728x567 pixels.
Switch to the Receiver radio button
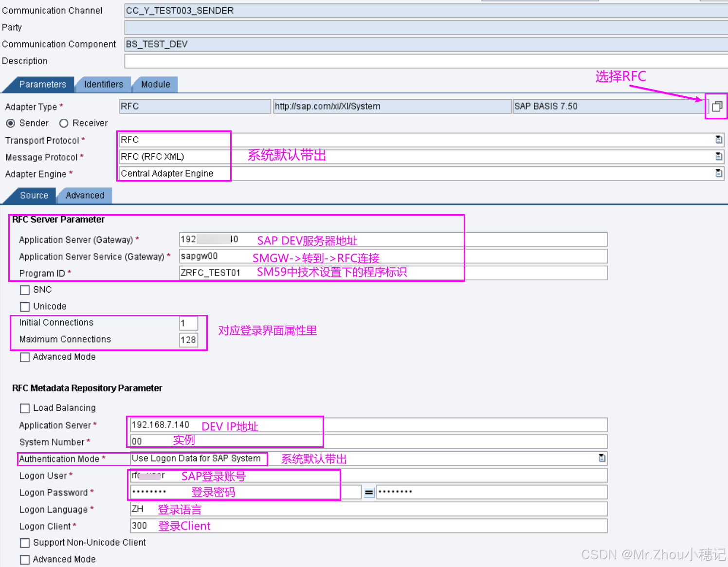coord(64,123)
